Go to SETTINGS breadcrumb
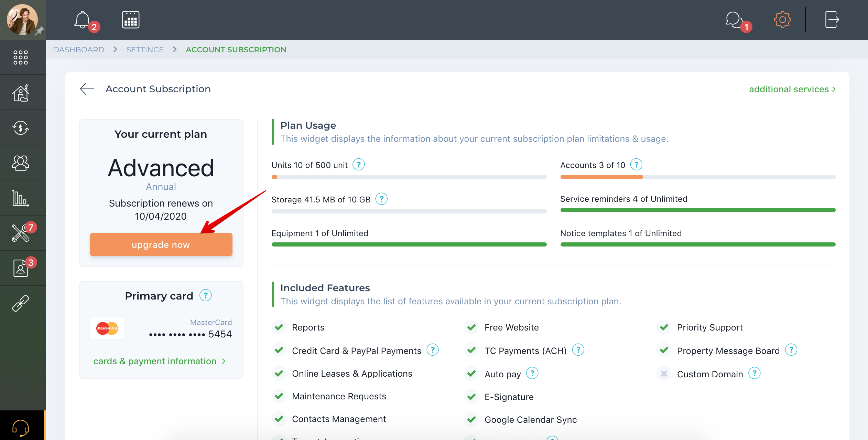This screenshot has height=440, width=868. click(145, 50)
